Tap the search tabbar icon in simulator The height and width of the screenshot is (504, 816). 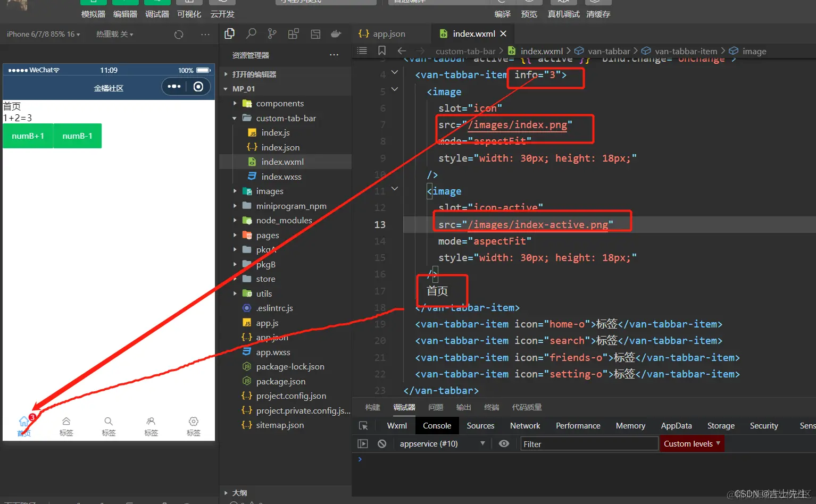coord(109,421)
